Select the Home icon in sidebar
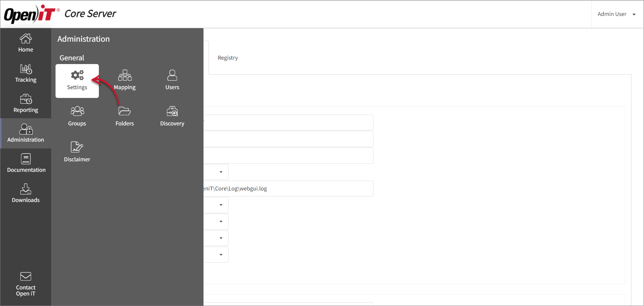This screenshot has height=306, width=644. pyautogui.click(x=25, y=43)
